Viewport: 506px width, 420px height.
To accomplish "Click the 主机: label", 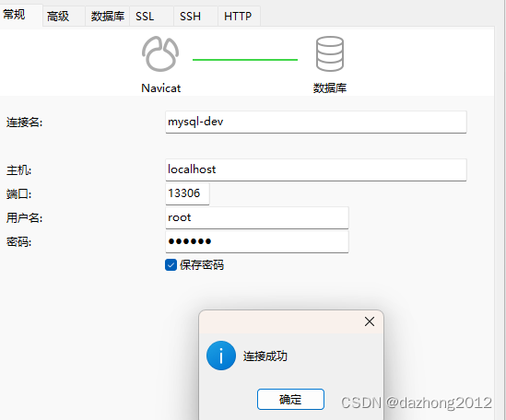I will (x=19, y=170).
